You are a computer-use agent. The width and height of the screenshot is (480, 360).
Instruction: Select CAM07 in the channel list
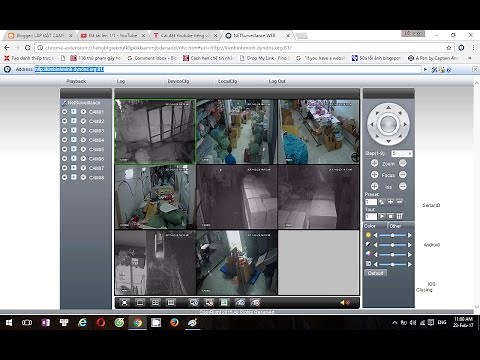pos(96,168)
